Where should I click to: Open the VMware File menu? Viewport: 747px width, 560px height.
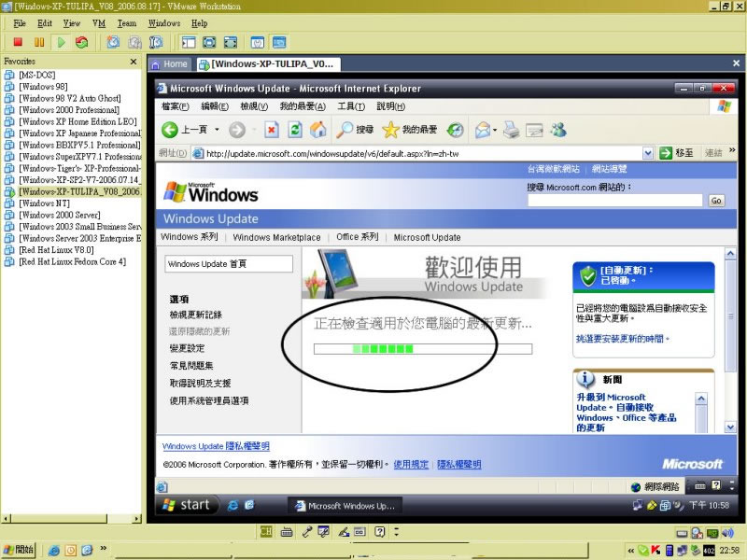point(20,23)
